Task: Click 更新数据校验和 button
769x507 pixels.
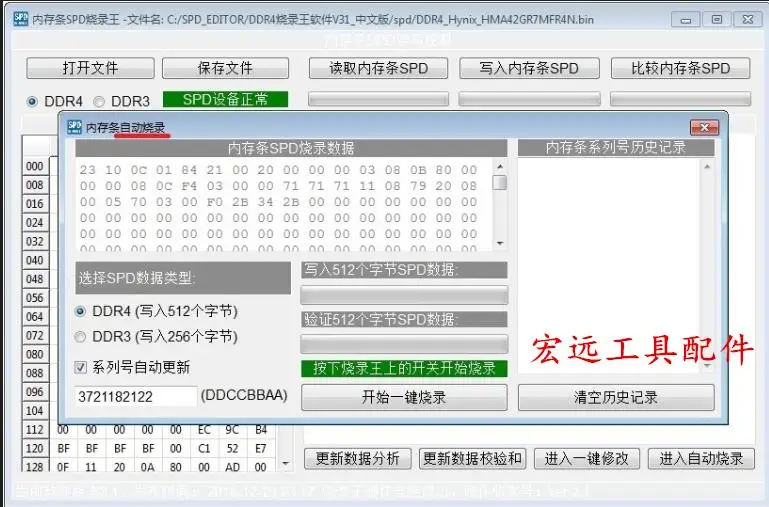Action: [x=472, y=459]
